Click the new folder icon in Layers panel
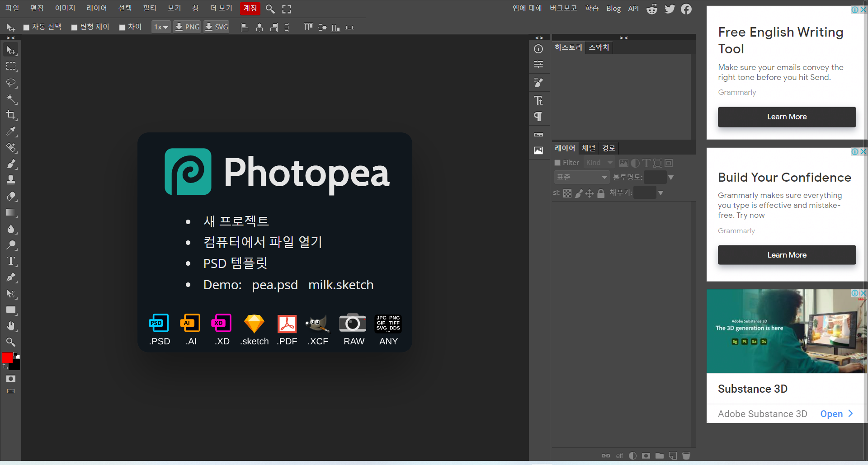This screenshot has width=868, height=465. click(x=660, y=456)
